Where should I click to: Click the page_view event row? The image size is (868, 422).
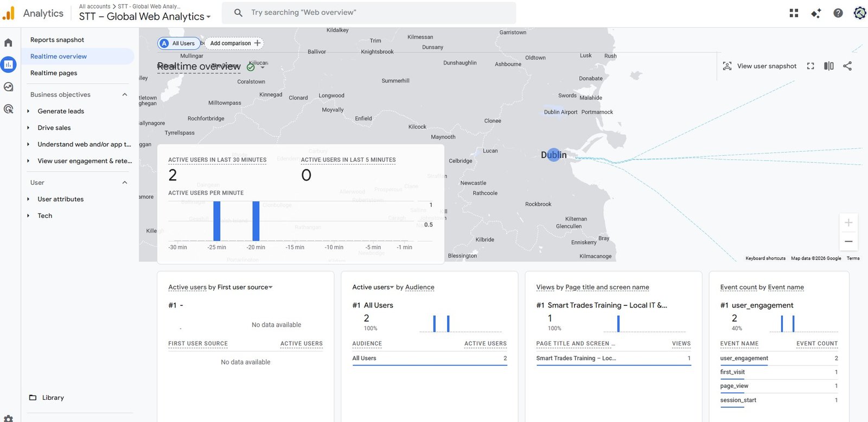click(x=778, y=386)
